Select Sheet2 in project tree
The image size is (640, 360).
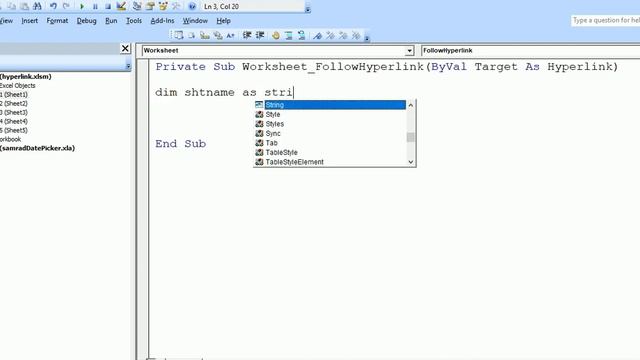(x=14, y=103)
